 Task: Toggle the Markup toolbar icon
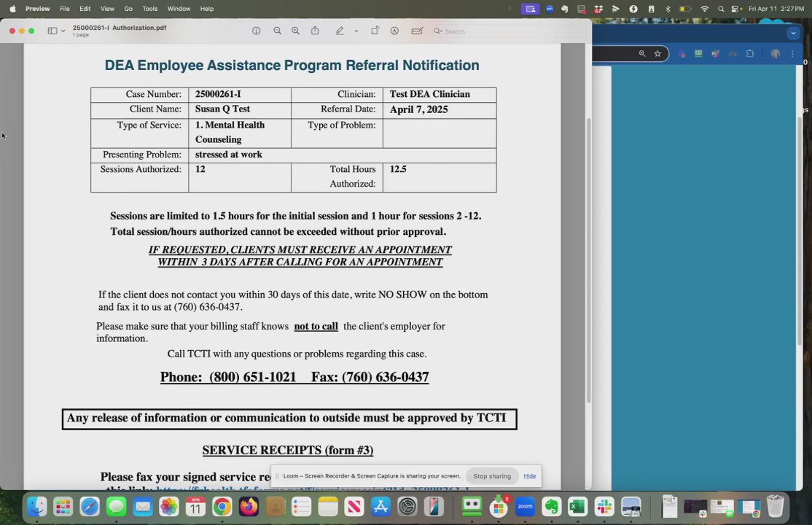394,31
